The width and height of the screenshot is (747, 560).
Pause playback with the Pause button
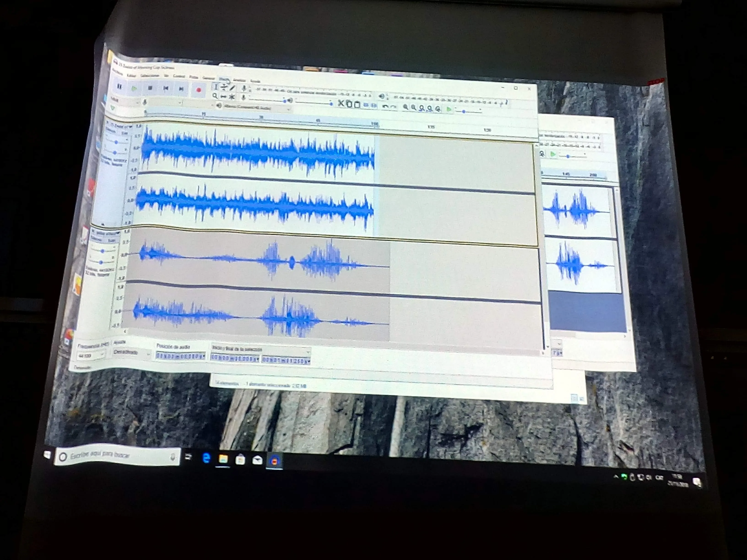(x=119, y=87)
